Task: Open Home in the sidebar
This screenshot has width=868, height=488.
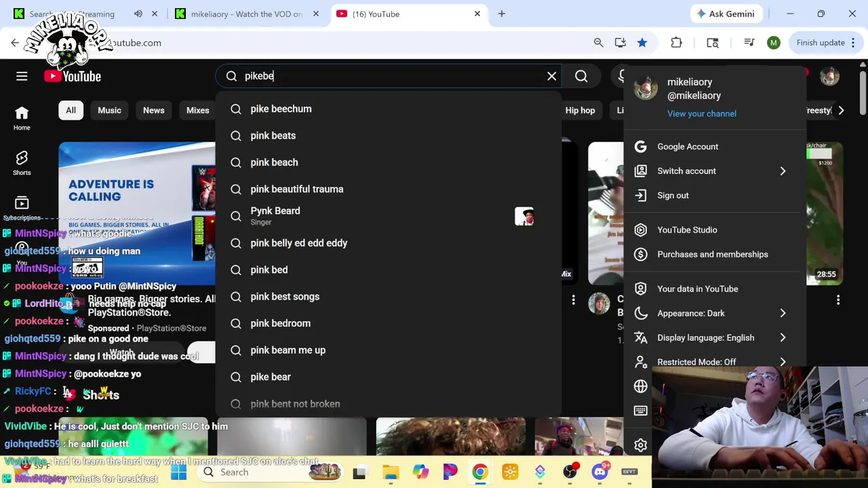Action: (x=22, y=119)
